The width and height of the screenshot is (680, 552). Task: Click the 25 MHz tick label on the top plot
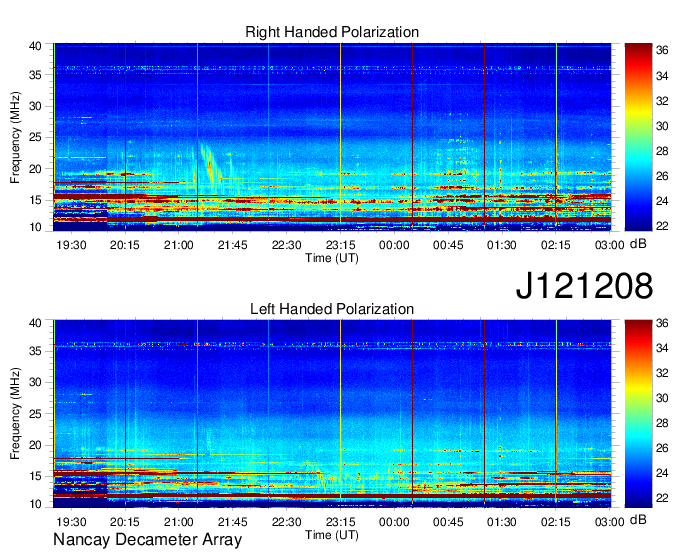35,138
